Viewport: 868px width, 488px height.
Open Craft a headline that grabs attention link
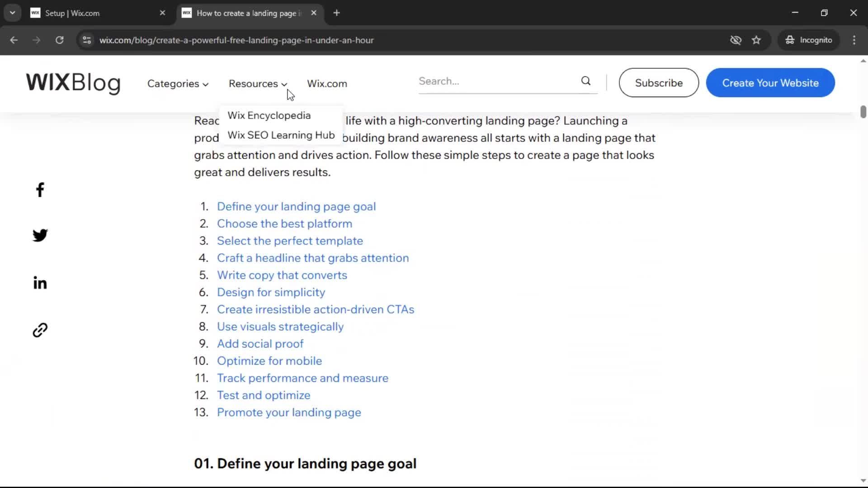click(x=313, y=258)
